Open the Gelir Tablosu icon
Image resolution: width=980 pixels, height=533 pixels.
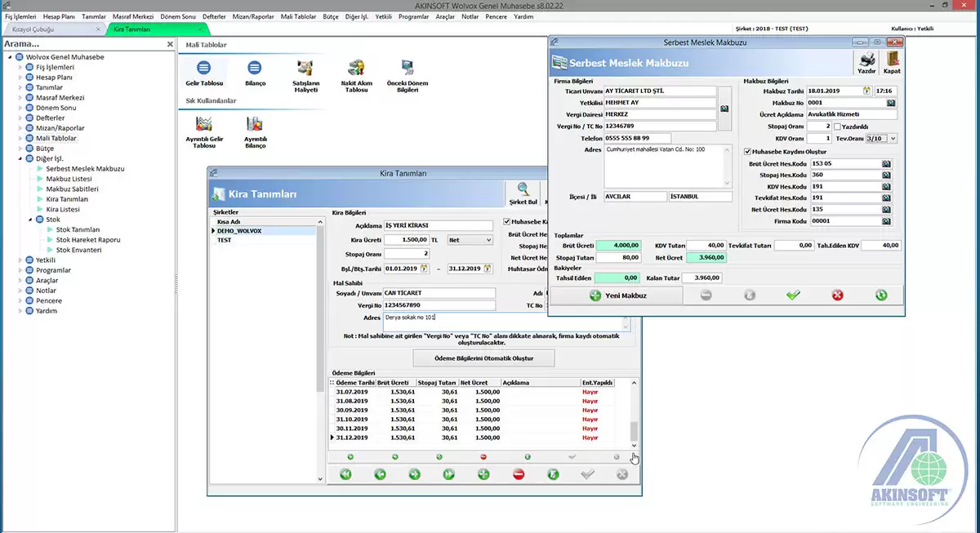(204, 69)
